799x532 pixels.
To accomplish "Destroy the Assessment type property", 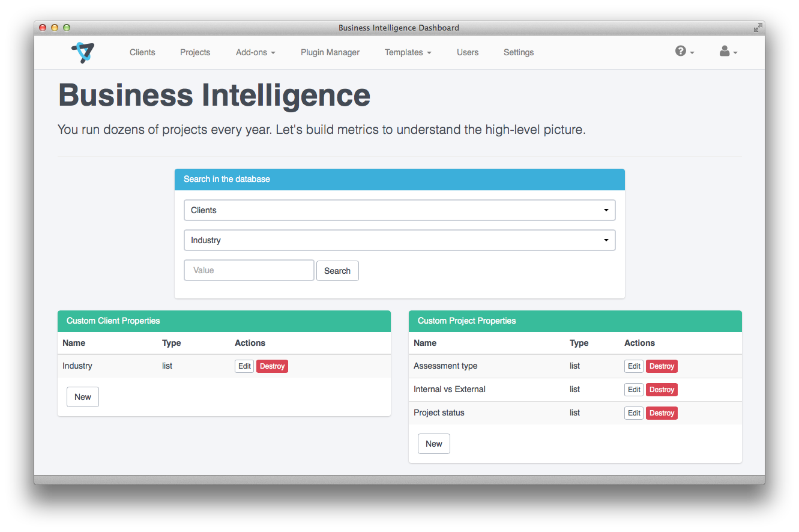I will [662, 366].
